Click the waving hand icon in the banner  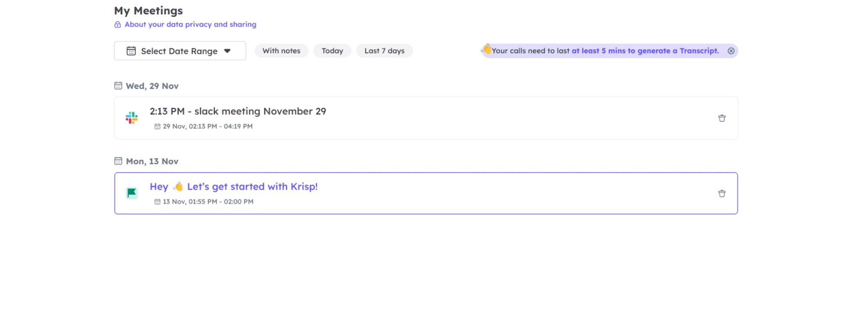tap(487, 49)
